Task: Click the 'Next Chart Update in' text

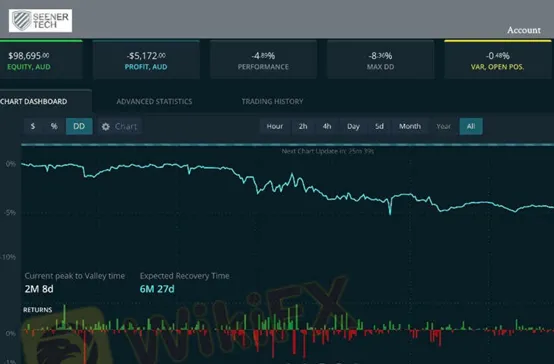Action: 328,151
